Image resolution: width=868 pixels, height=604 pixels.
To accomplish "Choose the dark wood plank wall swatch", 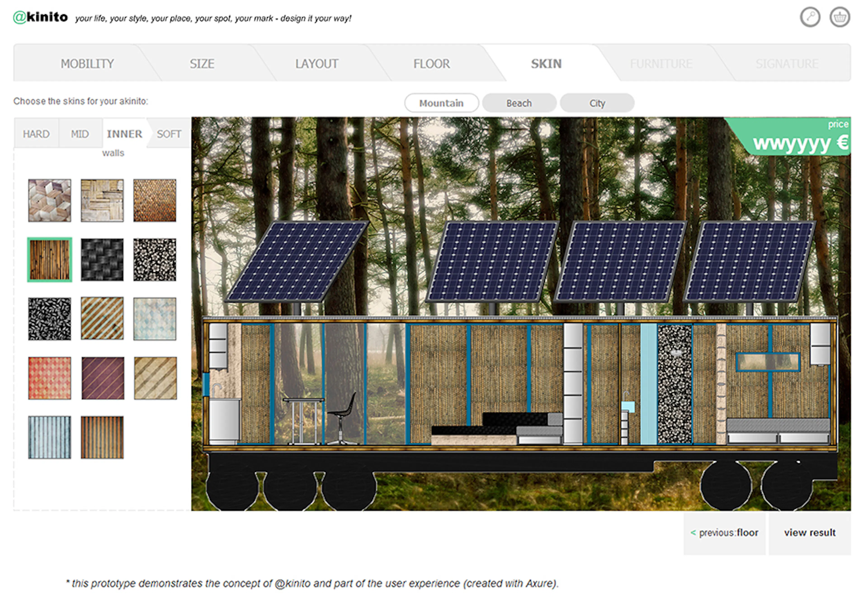I will pyautogui.click(x=50, y=260).
